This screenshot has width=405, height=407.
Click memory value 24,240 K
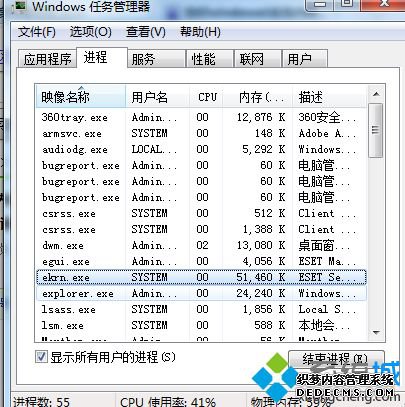pyautogui.click(x=261, y=293)
